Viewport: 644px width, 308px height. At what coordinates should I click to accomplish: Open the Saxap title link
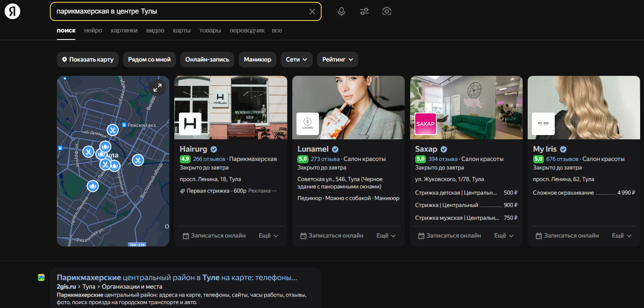tap(426, 149)
